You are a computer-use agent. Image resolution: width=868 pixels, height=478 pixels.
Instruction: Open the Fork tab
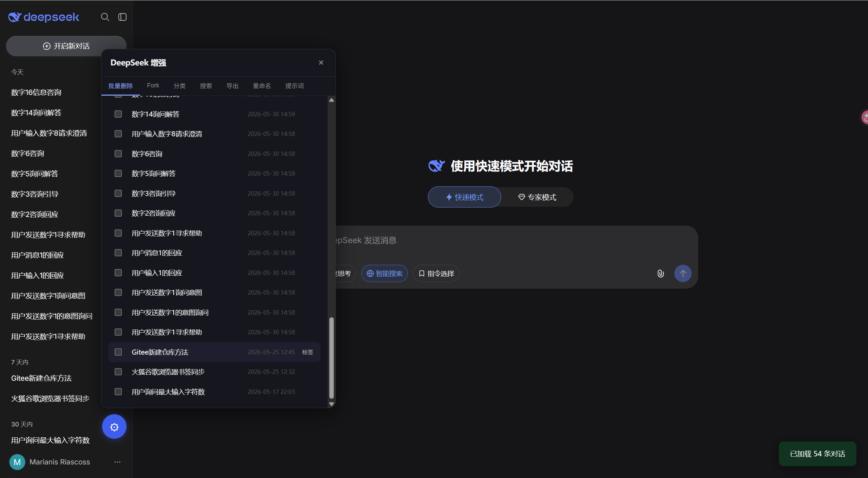(x=153, y=85)
